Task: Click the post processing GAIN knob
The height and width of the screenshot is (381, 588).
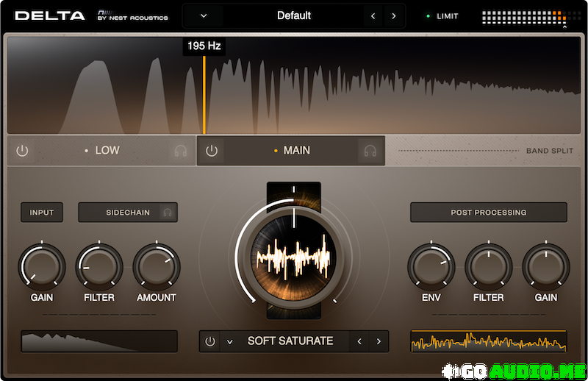Action: pos(546,267)
